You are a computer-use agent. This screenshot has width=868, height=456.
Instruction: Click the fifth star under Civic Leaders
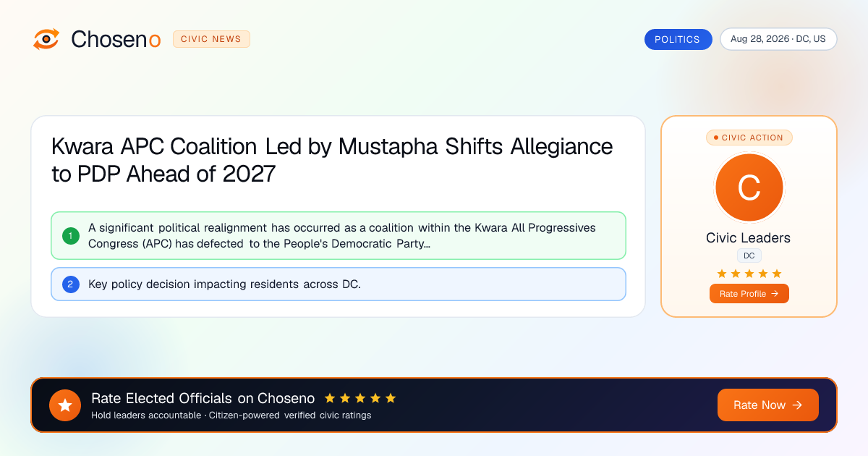tap(777, 274)
